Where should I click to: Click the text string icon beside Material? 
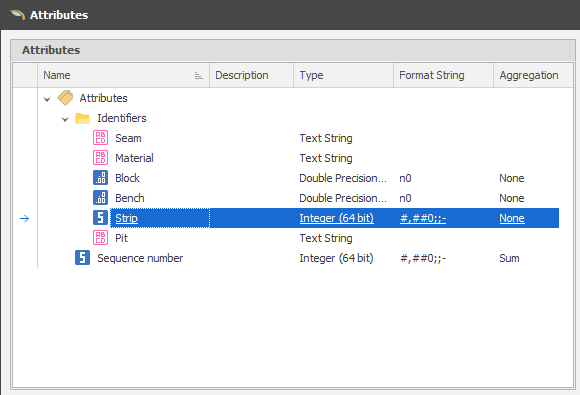pyautogui.click(x=100, y=158)
